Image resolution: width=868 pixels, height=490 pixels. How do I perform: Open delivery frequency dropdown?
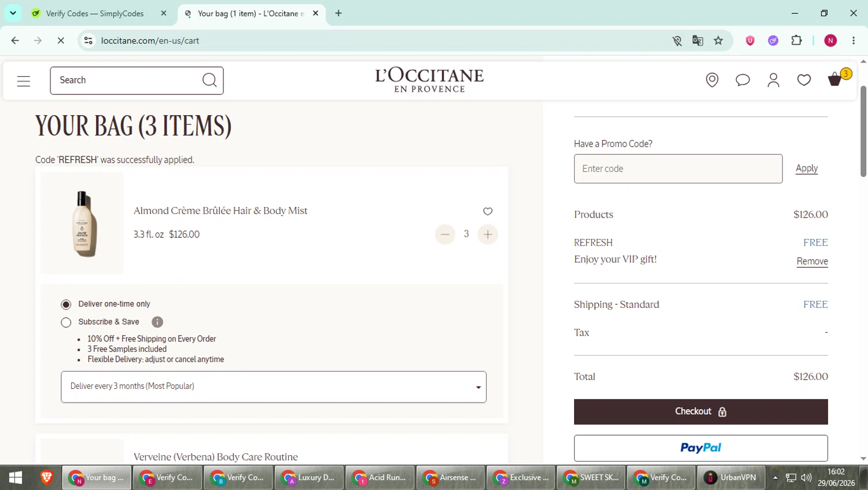click(274, 387)
